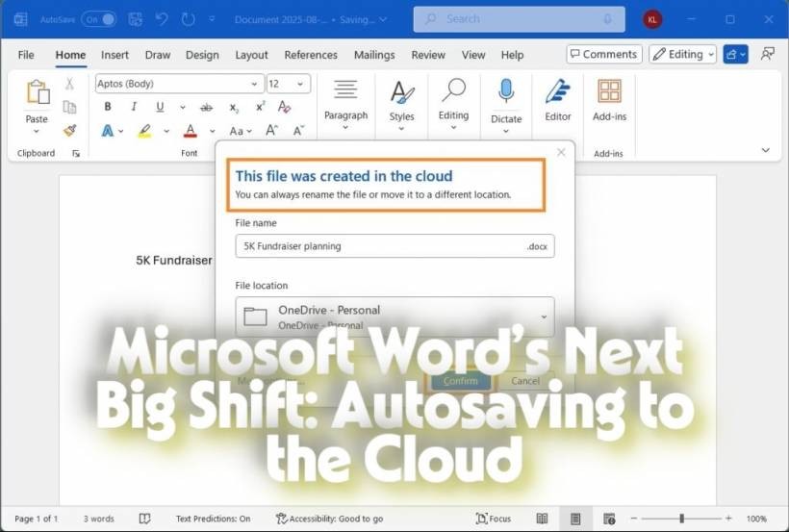Decrease font size with shrink icon
Image resolution: width=789 pixels, height=532 pixels.
[298, 131]
